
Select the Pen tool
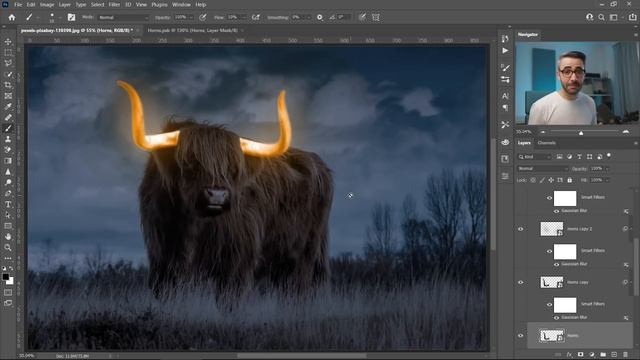(x=8, y=193)
